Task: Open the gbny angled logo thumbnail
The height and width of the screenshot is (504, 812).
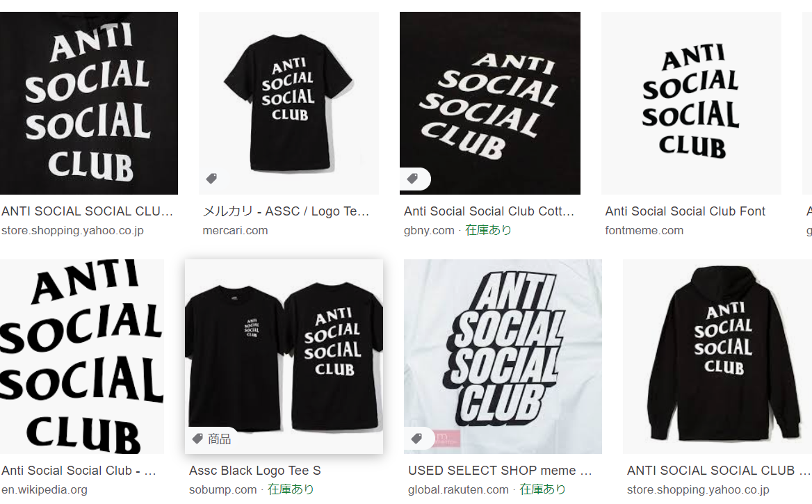Action: [x=490, y=103]
